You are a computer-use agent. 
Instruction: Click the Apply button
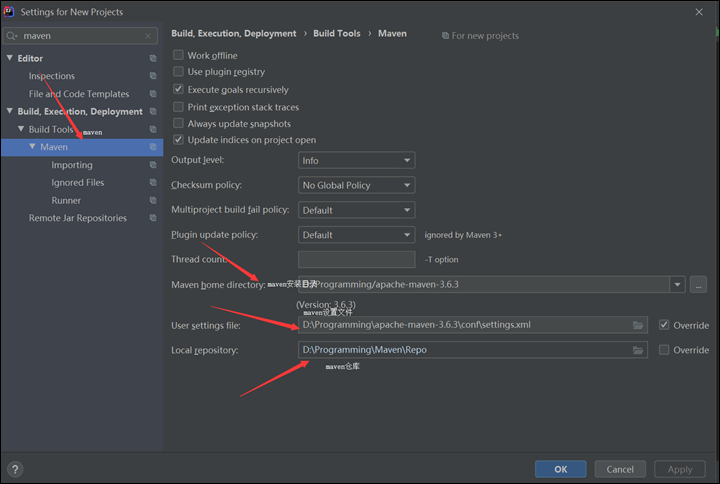coord(680,469)
